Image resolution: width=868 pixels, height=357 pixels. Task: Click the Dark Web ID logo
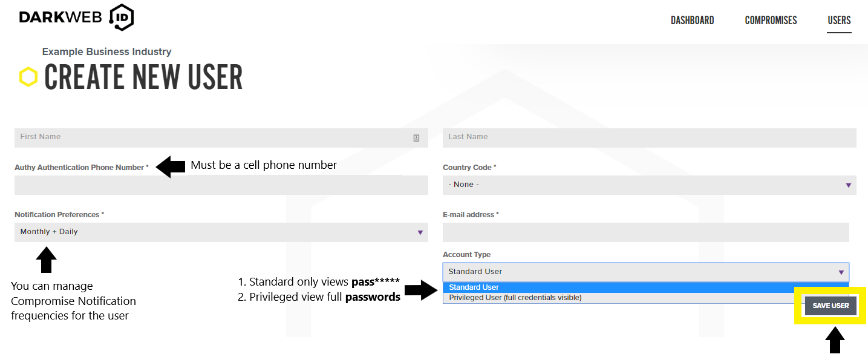click(76, 18)
